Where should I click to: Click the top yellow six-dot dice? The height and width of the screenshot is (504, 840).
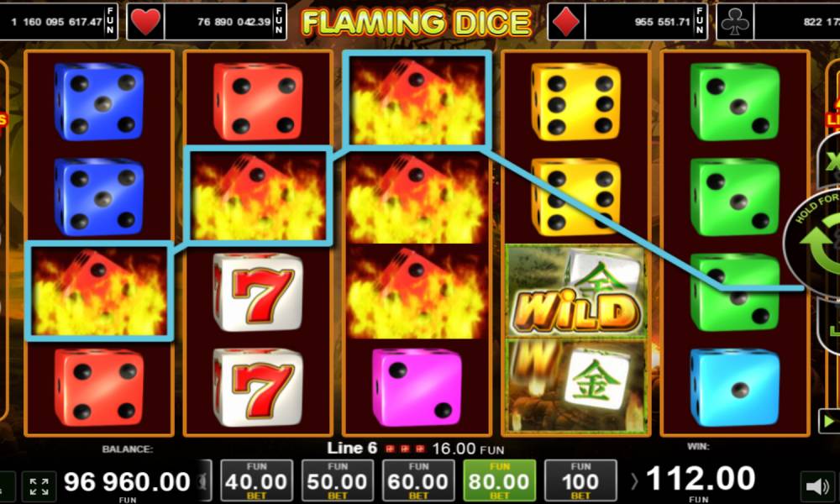(x=576, y=102)
